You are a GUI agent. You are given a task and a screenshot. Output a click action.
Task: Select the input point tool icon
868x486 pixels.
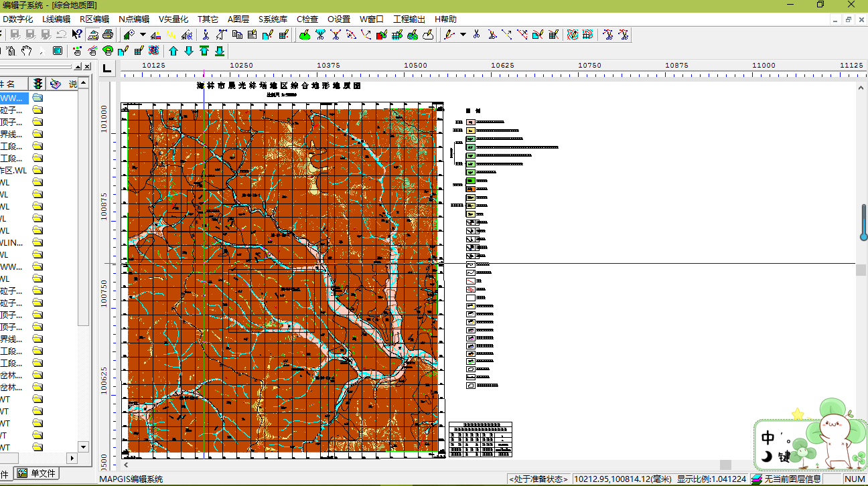point(129,34)
